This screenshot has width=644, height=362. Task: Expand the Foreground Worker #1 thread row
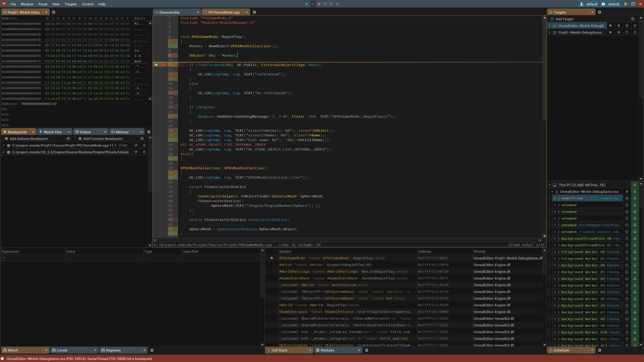tap(555, 258)
